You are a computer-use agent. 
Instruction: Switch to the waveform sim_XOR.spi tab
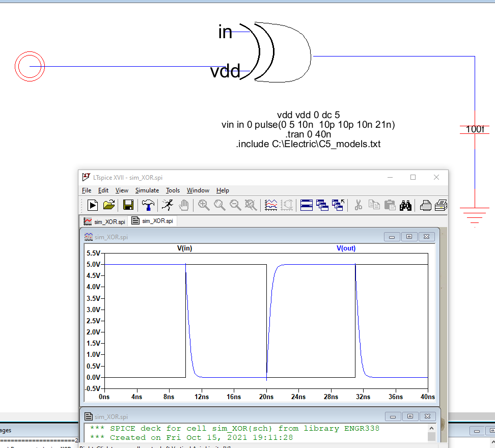104,221
